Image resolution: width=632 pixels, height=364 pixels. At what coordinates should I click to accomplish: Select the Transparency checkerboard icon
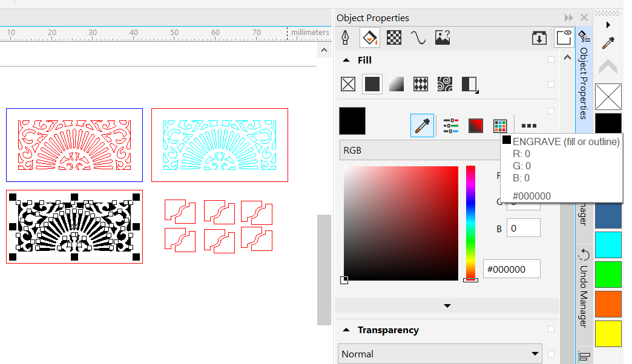[394, 37]
